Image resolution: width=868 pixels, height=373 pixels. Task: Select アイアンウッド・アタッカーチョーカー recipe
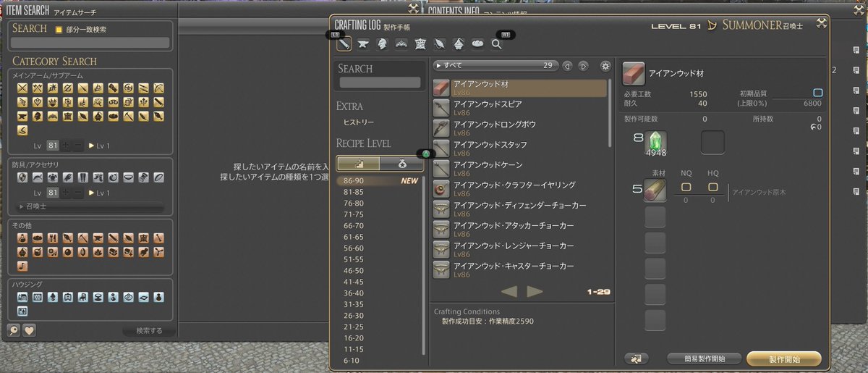(520, 230)
